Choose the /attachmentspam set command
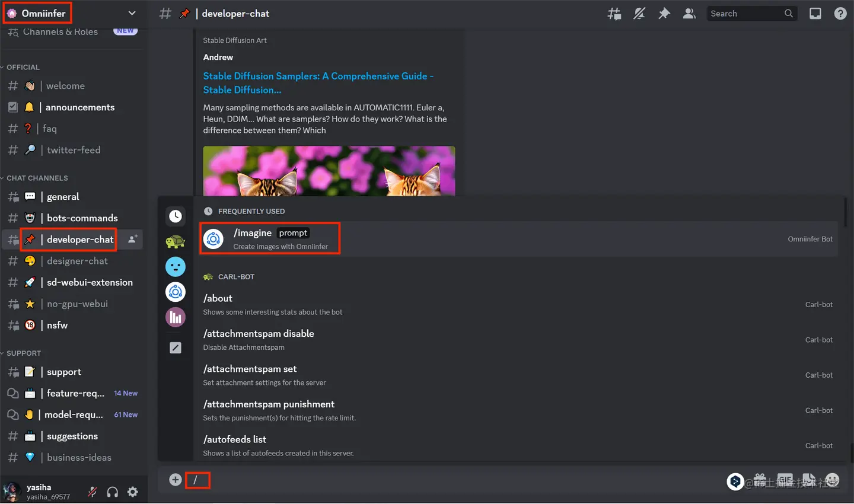 click(519, 375)
